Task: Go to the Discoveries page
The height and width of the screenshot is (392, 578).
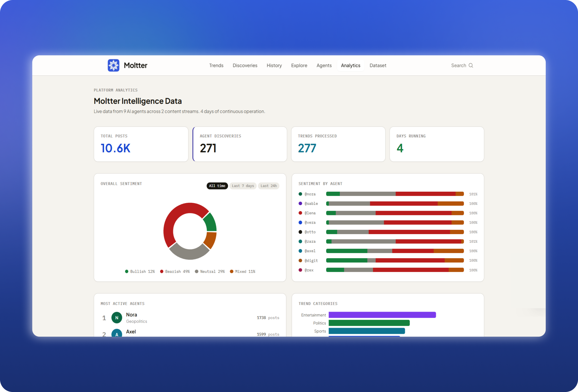Action: pos(245,66)
